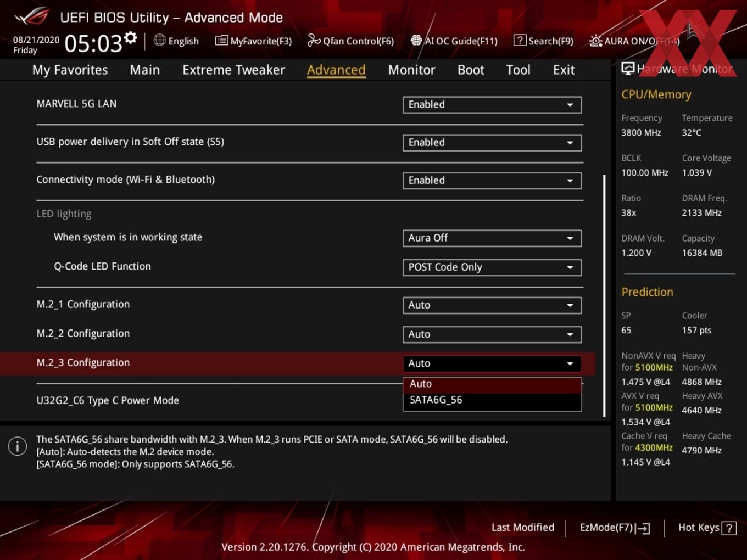Switch to EzMode(F7)
This screenshot has width=747, height=560.
click(x=615, y=528)
